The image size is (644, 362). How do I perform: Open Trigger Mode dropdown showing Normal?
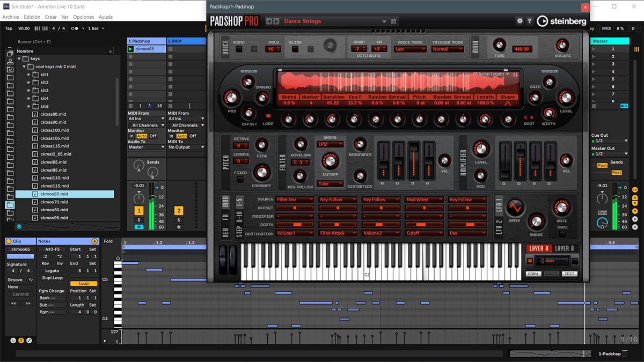(448, 49)
